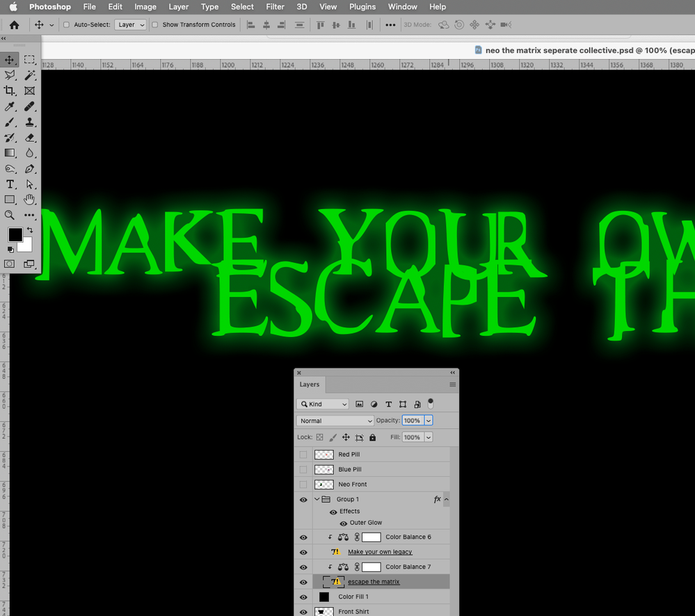Show the Red Pill layer
Screen dimensions: 695x616
point(303,454)
